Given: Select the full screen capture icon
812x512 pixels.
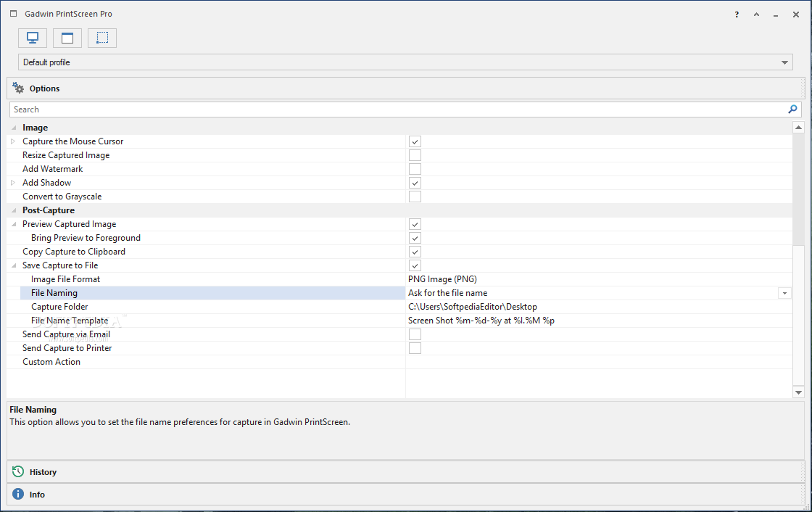Looking at the screenshot, I should 33,38.
